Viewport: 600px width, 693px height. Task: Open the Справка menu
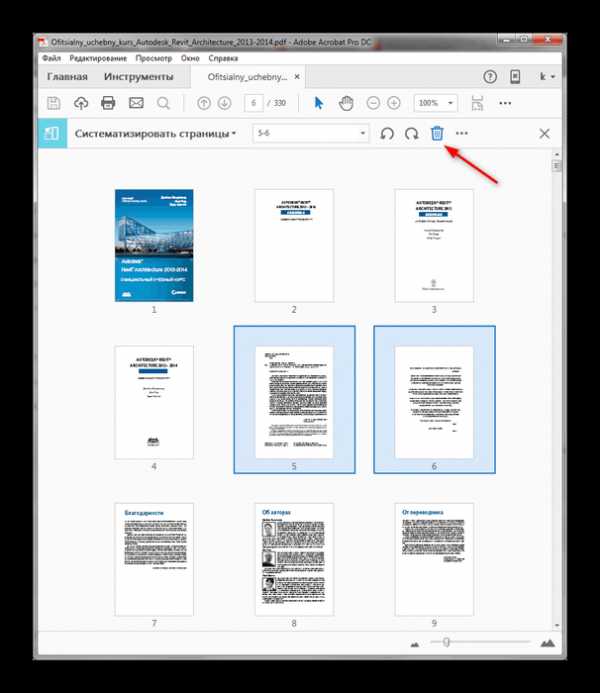click(223, 58)
